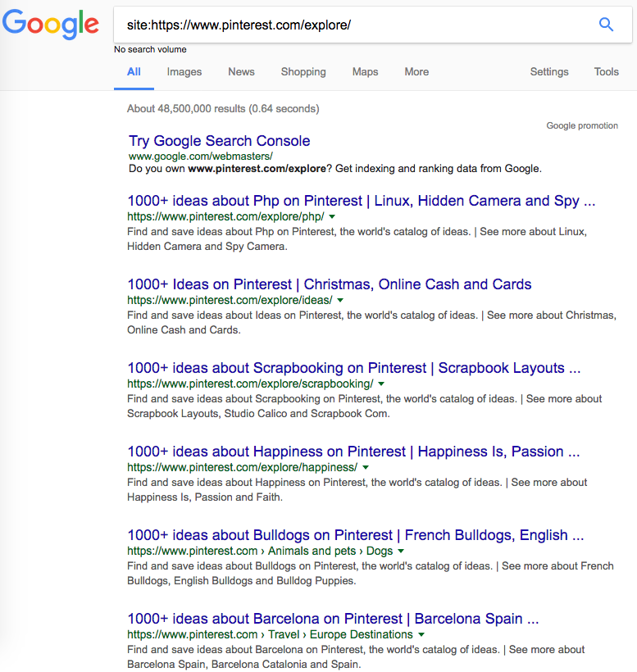Open the More menu

pos(416,72)
